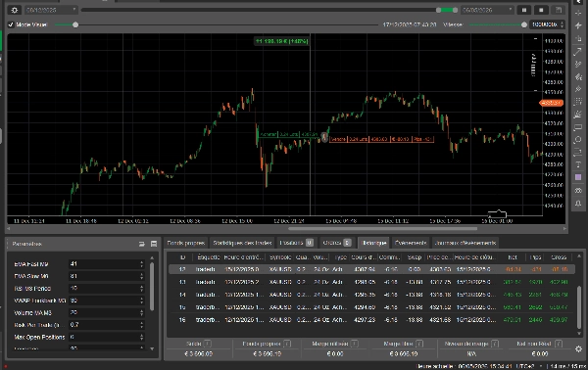
Task: Toggle the Mode Visuel checkbox
Action: [11, 24]
